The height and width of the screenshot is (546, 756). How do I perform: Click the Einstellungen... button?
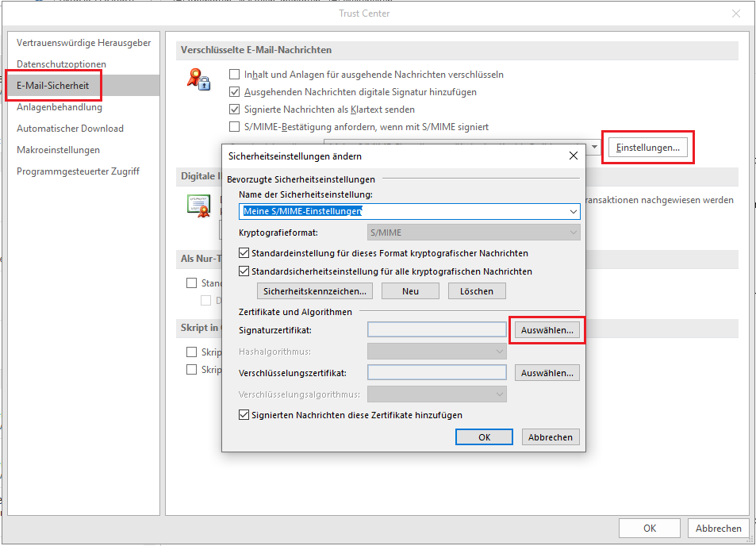point(647,148)
